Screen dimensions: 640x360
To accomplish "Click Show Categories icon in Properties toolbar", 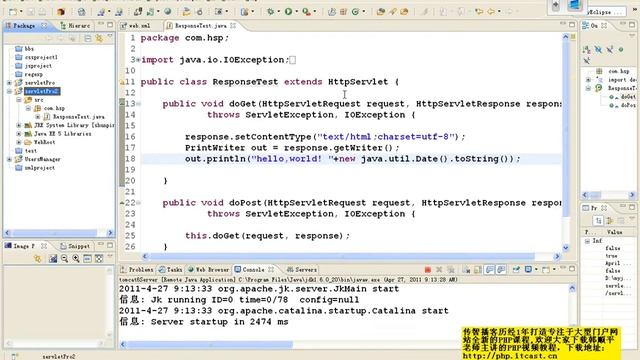I will point(598,221).
